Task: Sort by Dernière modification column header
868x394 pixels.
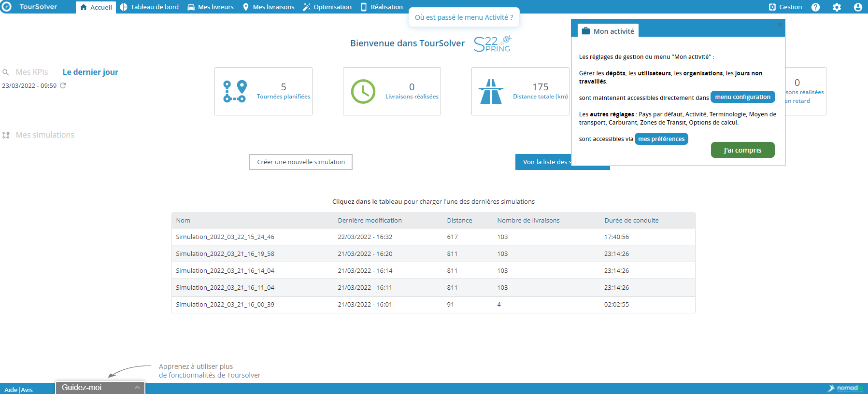Action: point(370,221)
